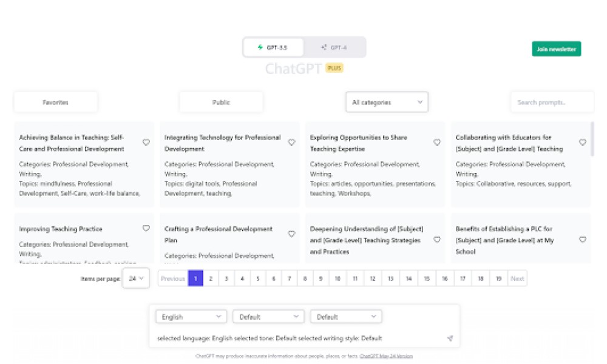Click the Previous pagination button
Screen dimensions: 607x364
point(172,278)
